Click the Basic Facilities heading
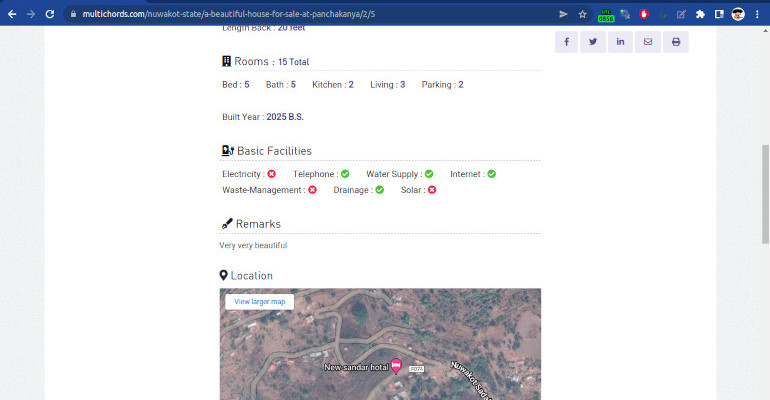The image size is (770, 400). tap(274, 151)
